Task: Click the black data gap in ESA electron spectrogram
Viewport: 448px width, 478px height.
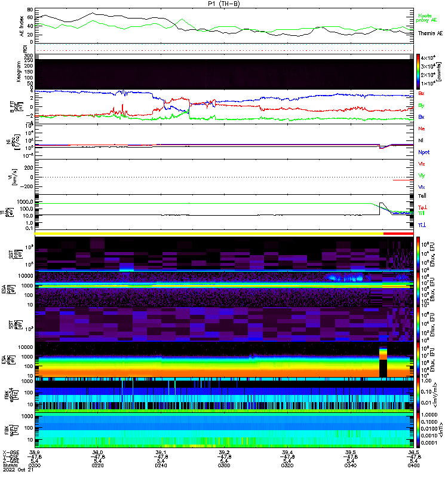Action: (383, 368)
